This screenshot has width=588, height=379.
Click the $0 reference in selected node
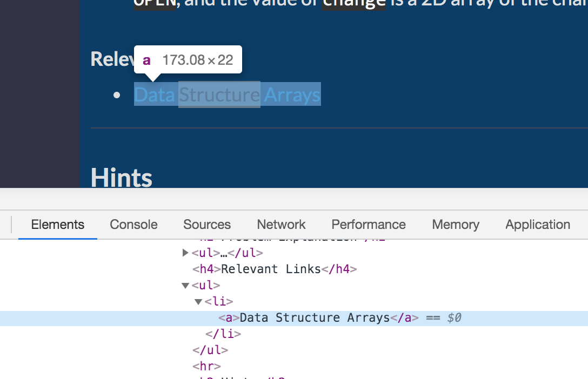(454, 317)
